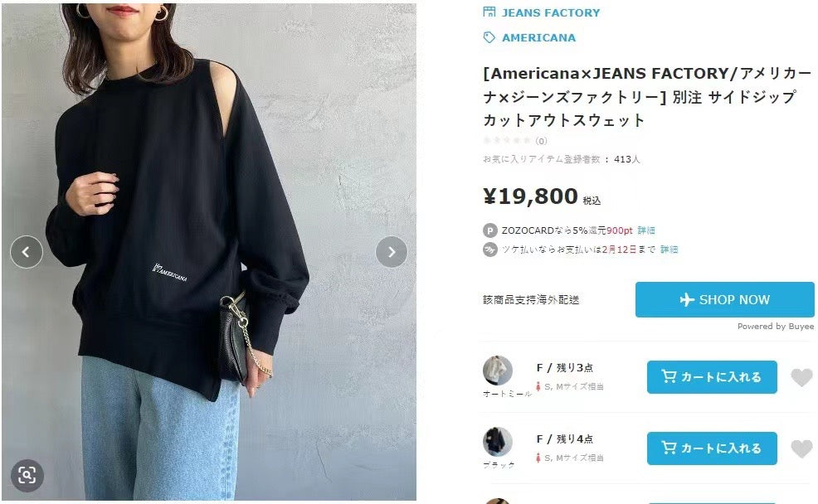Open the JEANS FACTORY shop link
This screenshot has width=818, height=504.
[551, 12]
